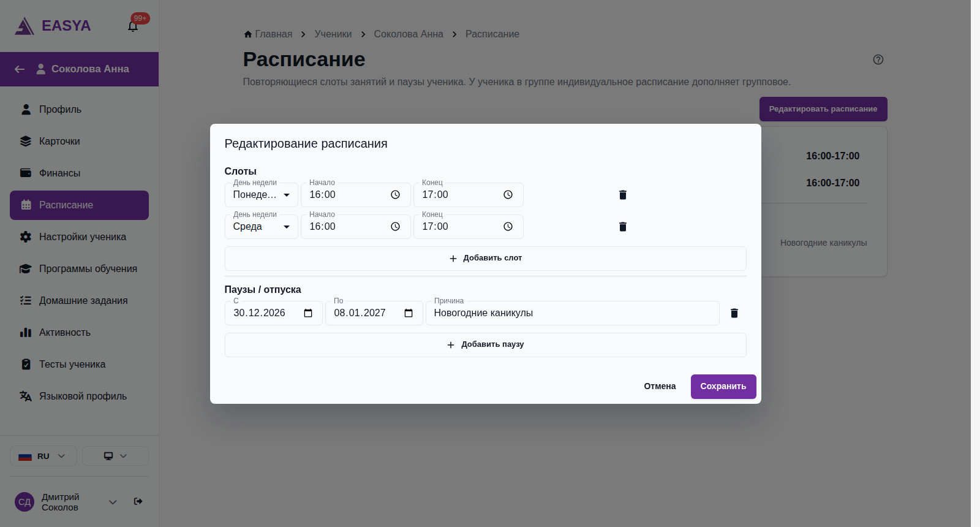Open Языковой профиль section
Viewport: 980px width, 527px height.
[79, 396]
